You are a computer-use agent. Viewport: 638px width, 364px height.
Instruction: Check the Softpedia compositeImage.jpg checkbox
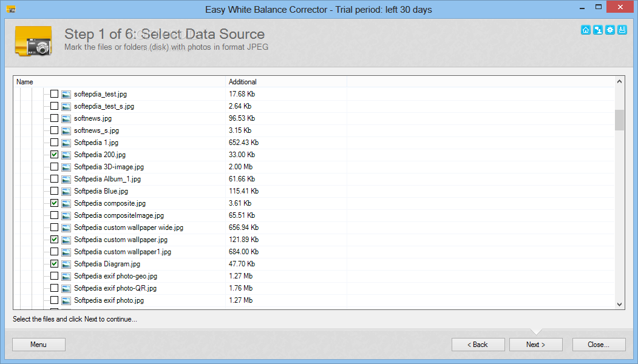coord(54,215)
